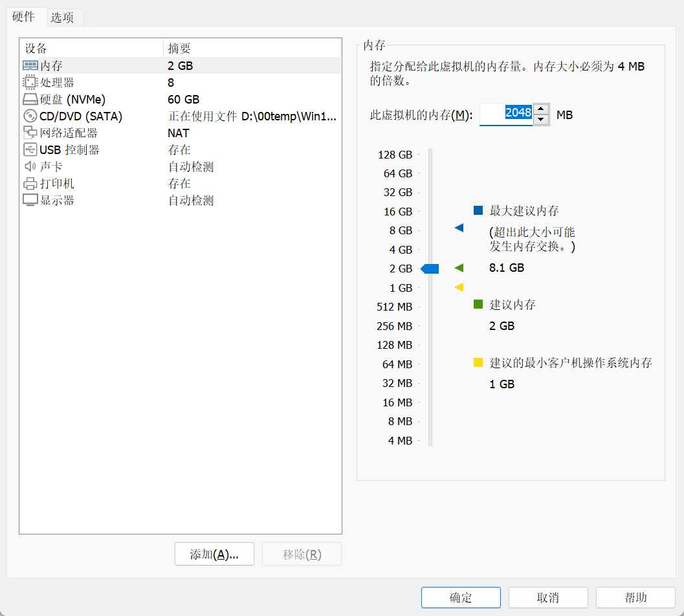Click the 添加(A)... button
This screenshot has height=616, width=684.
click(x=214, y=554)
